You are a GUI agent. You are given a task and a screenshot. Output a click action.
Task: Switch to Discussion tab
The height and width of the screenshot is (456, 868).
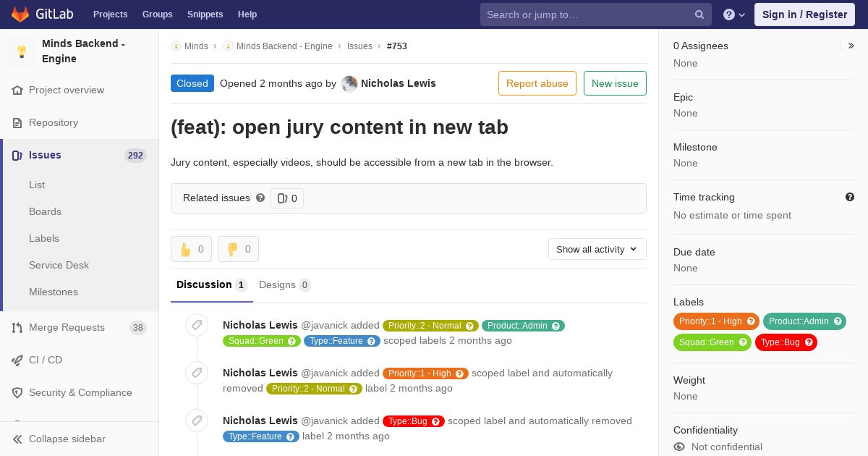[212, 284]
